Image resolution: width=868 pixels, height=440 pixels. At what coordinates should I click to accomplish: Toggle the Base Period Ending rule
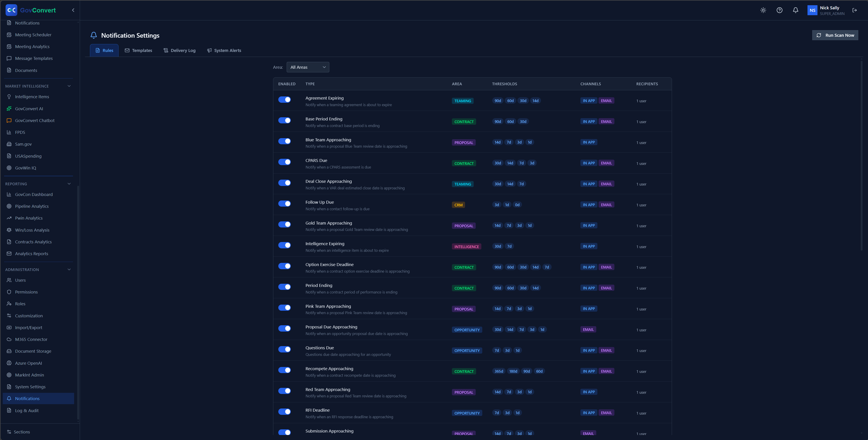pyautogui.click(x=284, y=120)
